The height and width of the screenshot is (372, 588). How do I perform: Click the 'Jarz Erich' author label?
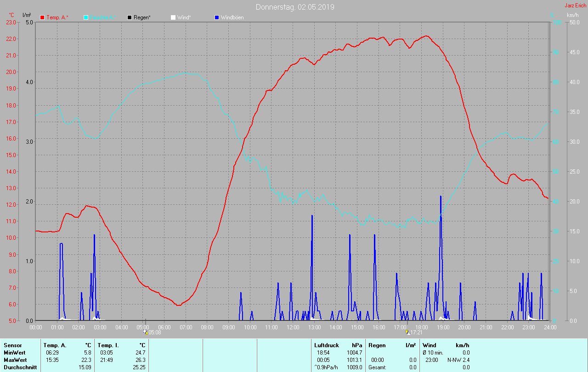575,6
